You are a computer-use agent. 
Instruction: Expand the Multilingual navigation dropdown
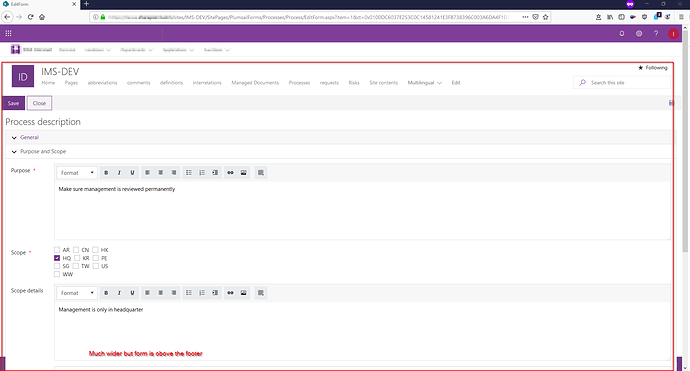[x=425, y=83]
